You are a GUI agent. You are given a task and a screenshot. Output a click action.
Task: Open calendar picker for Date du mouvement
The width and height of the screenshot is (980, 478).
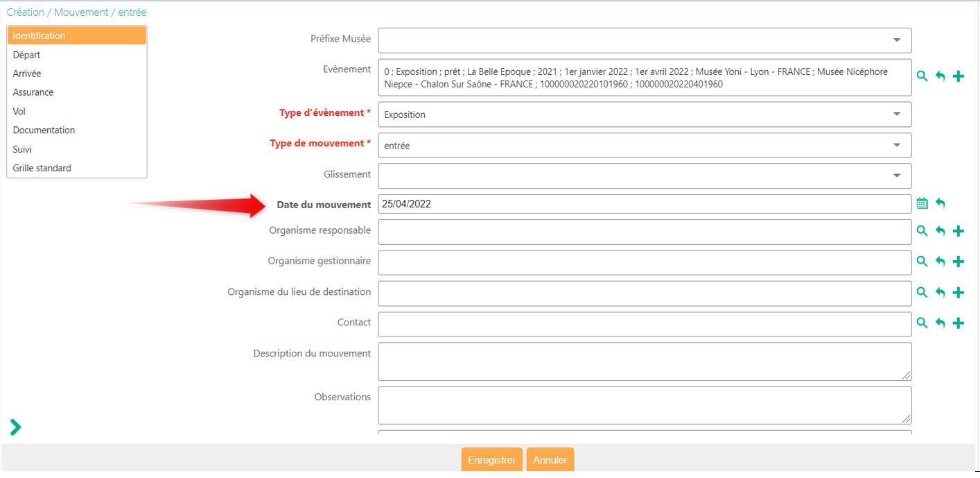(x=922, y=203)
